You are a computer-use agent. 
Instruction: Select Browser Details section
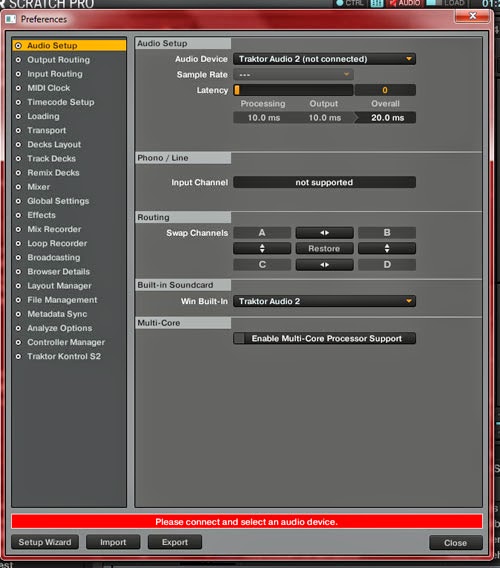(x=58, y=272)
